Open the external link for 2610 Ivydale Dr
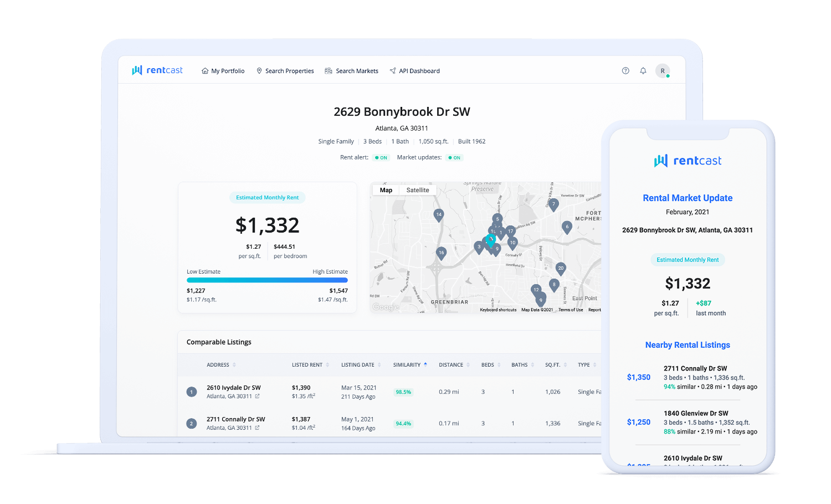Image resolution: width=831 pixels, height=504 pixels. click(256, 396)
